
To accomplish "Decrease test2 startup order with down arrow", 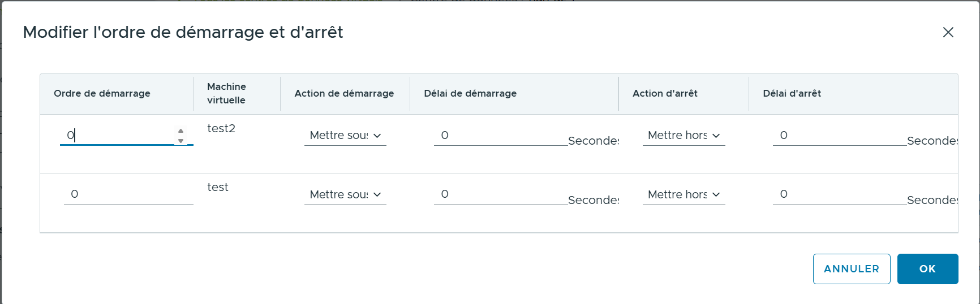I will [180, 141].
